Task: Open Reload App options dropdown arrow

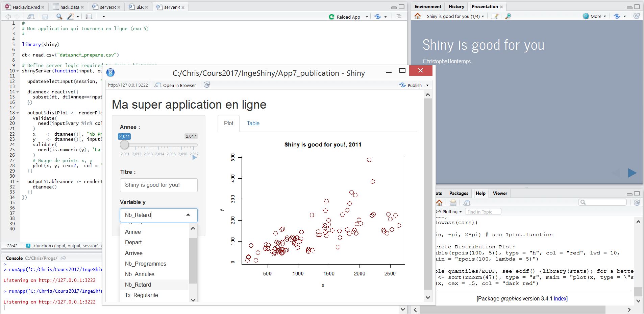Action: pos(367,17)
